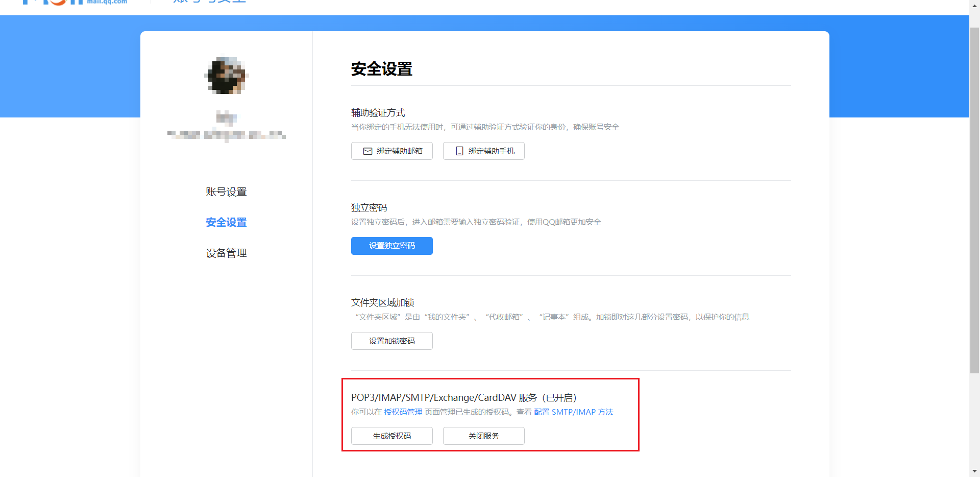The height and width of the screenshot is (477, 980).
Task: Click the 设置独立密码 blue button
Action: [x=392, y=246]
